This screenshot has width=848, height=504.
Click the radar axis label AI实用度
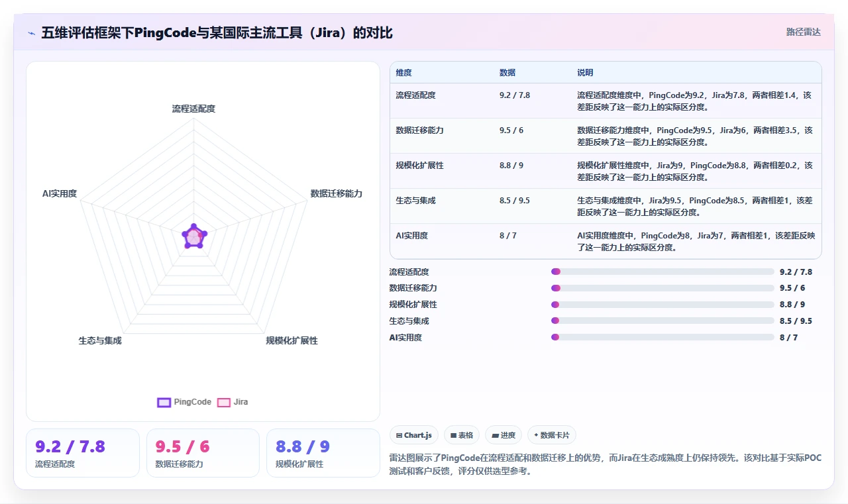click(60, 194)
